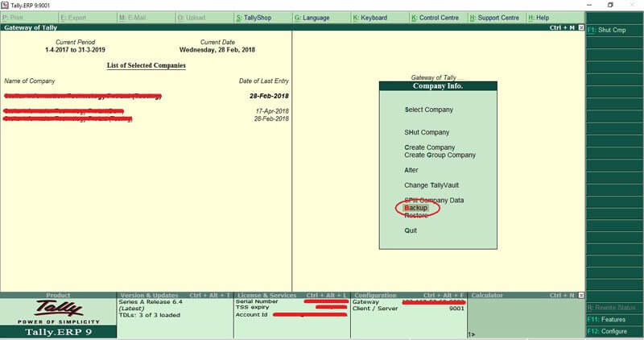Select Create Company
This screenshot has width=644, height=340.
click(430, 147)
